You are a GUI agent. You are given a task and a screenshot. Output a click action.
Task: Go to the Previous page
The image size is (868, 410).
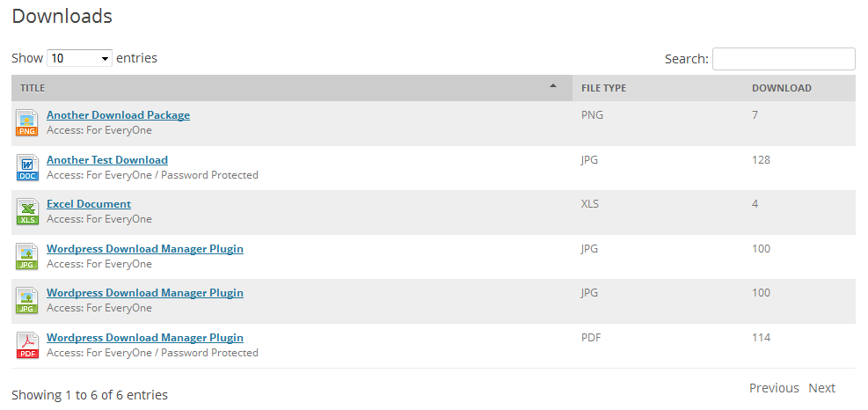pyautogui.click(x=774, y=388)
